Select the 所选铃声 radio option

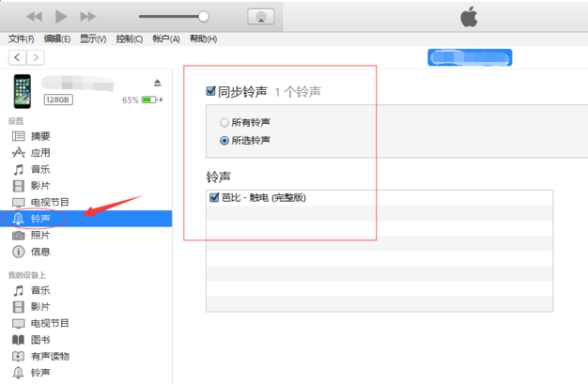click(224, 141)
